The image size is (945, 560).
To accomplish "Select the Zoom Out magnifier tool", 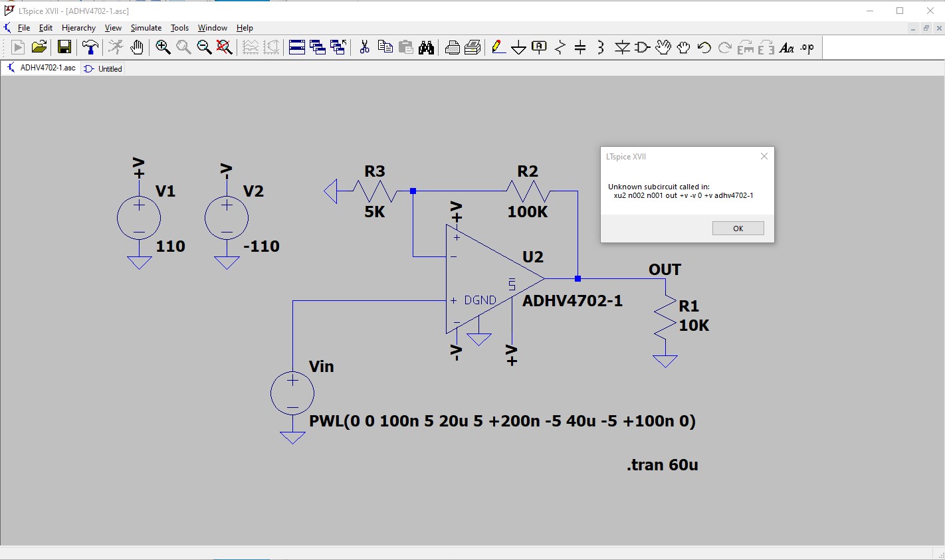I will tap(204, 47).
